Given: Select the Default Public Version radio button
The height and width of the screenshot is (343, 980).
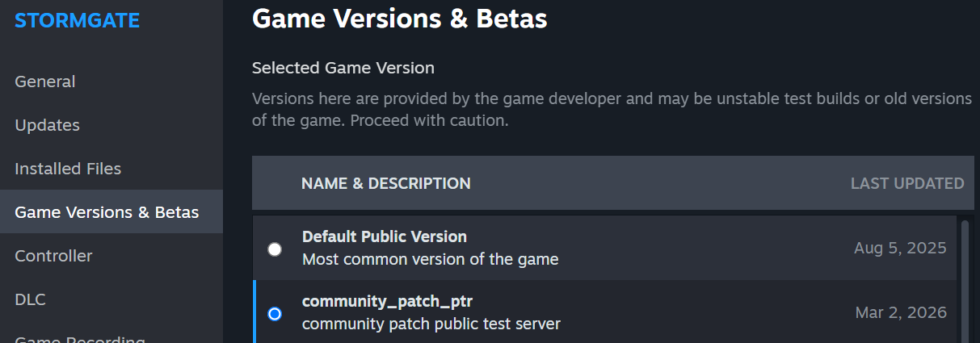Looking at the screenshot, I should 275,249.
